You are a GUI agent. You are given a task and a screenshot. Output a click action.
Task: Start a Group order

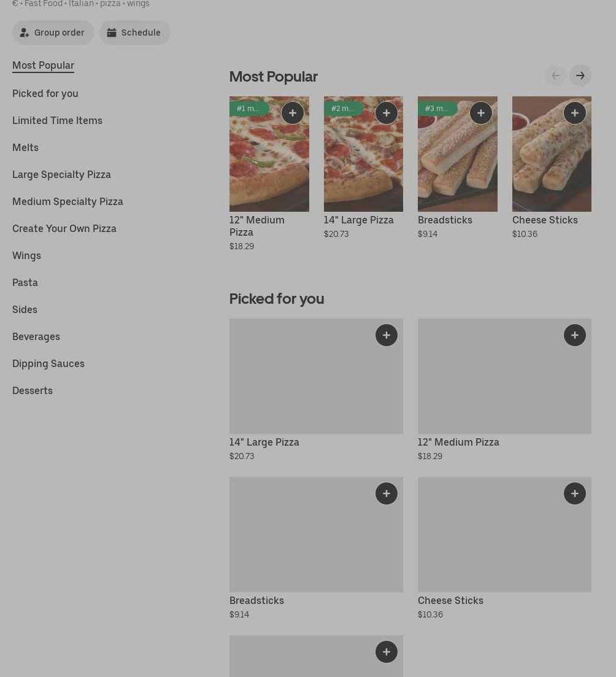[53, 33]
